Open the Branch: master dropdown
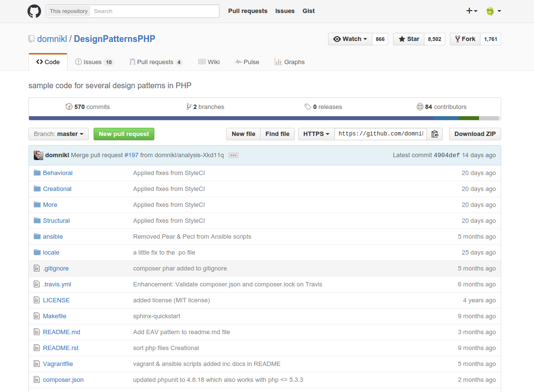 click(58, 134)
